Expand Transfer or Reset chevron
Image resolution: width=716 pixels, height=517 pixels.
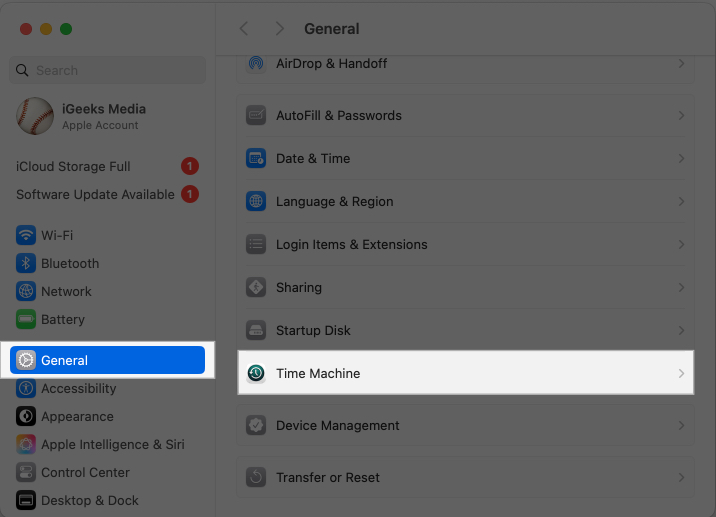681,477
